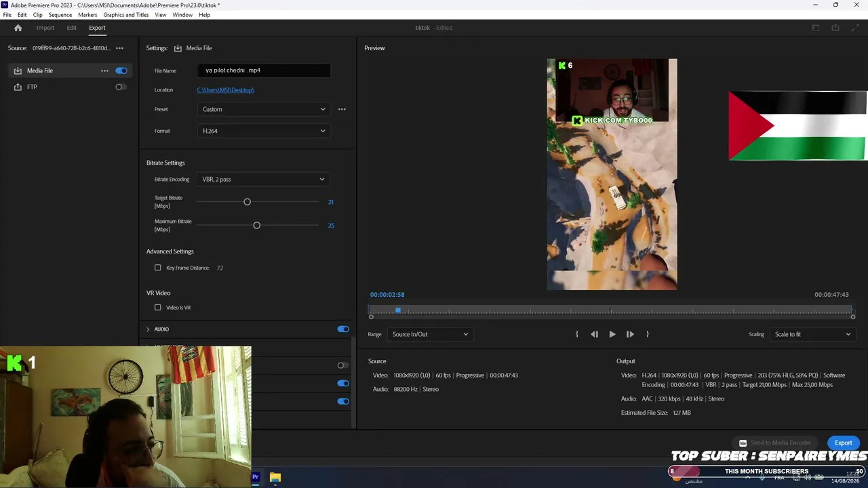Click the Target Bitrate value 21
Screen dimensions: 868x488
click(331, 202)
